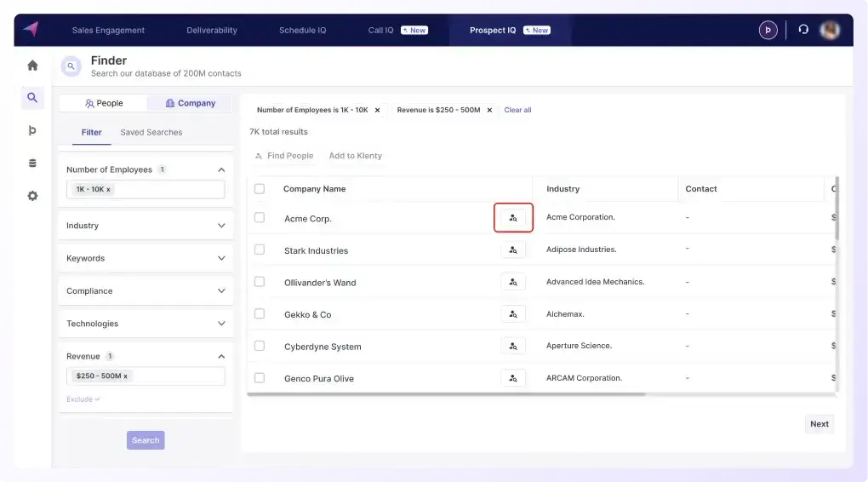Remove the $250 - 500M tag in revenue field
Viewport: 868px width, 482px height.
(x=125, y=376)
